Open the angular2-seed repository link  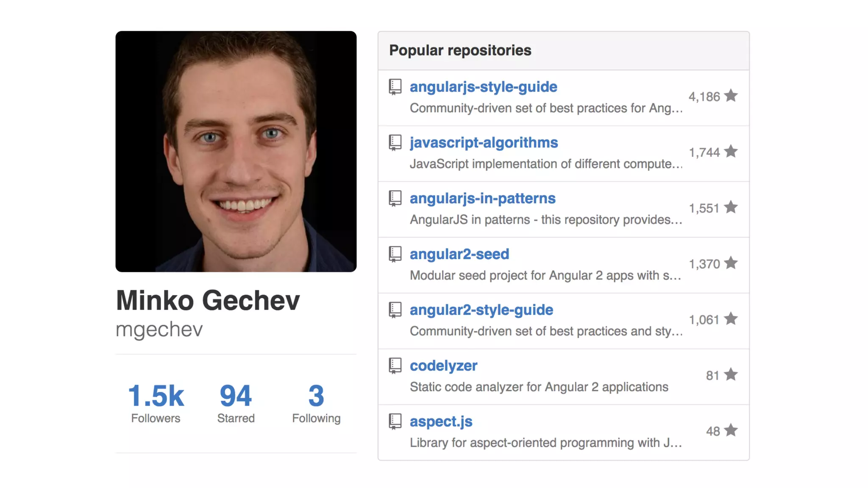pyautogui.click(x=459, y=254)
